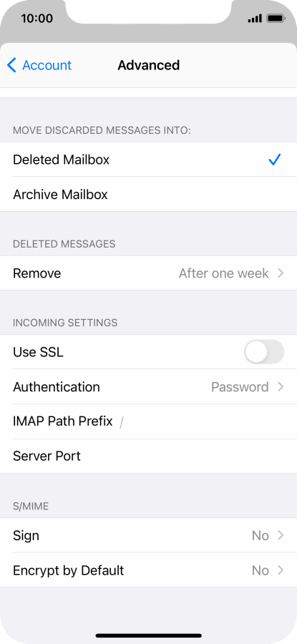Viewport: 297px width, 644px height.
Task: Toggle the Use SSL switch
Action: 264,352
